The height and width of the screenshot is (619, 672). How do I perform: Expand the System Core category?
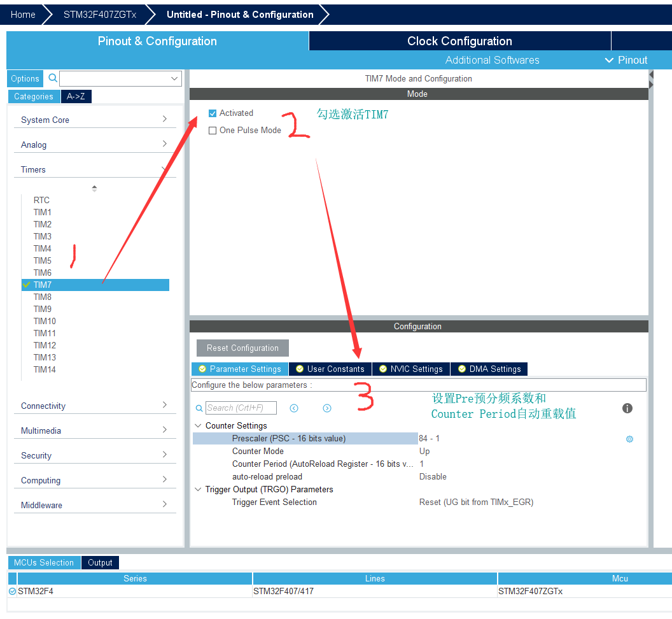coord(95,120)
